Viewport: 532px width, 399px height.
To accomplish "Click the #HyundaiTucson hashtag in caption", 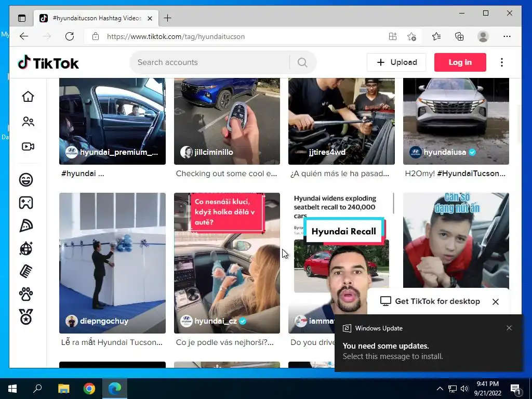I will coord(471,174).
